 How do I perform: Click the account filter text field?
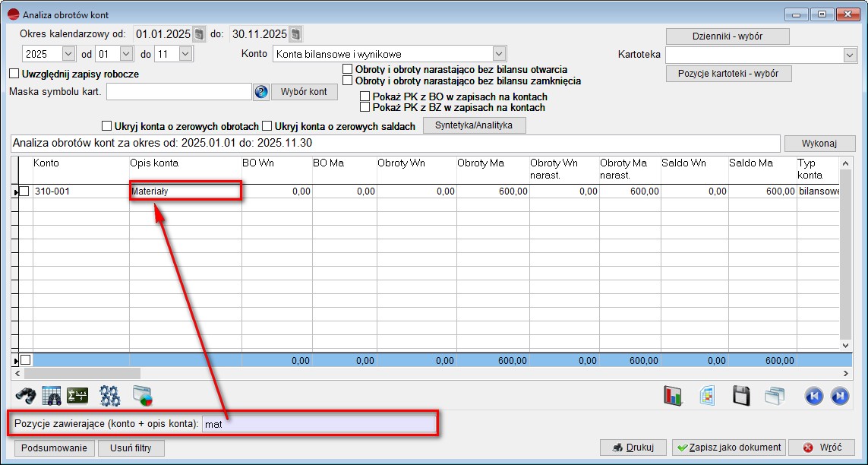(x=320, y=424)
